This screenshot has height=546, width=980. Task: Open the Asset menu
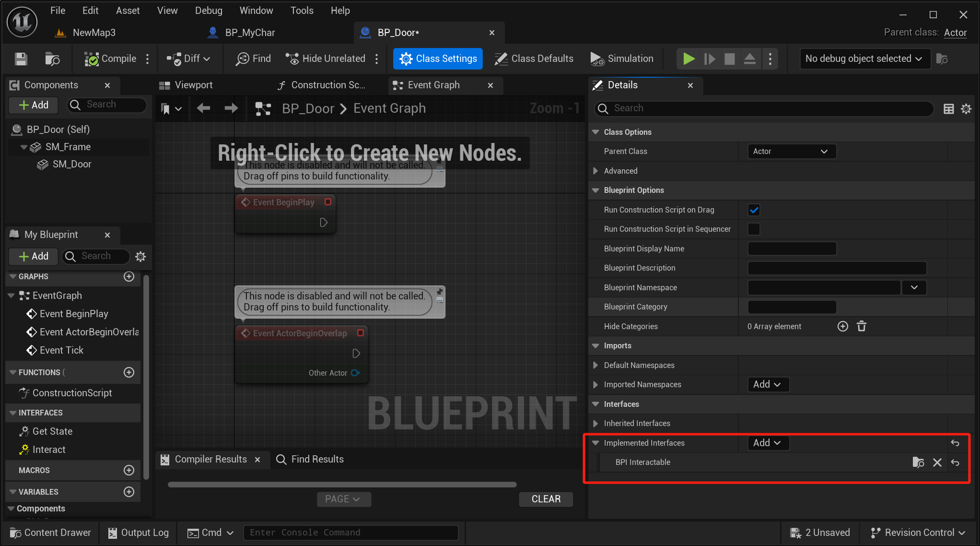[128, 11]
